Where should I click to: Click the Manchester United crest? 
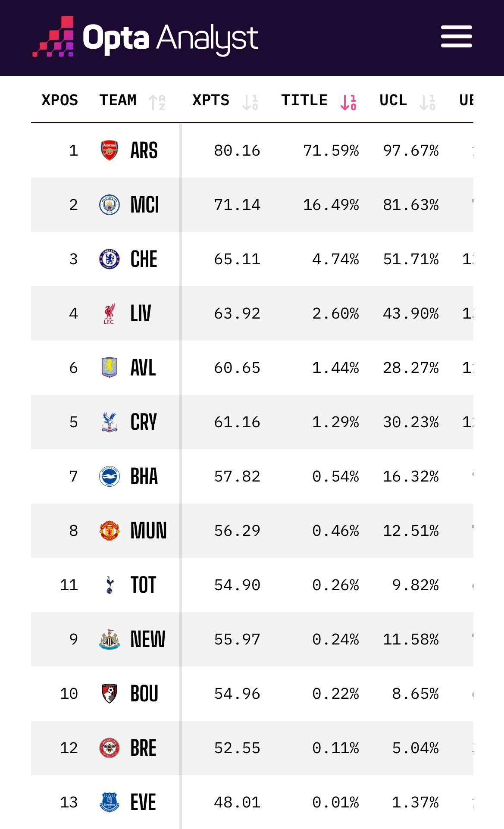click(x=110, y=531)
